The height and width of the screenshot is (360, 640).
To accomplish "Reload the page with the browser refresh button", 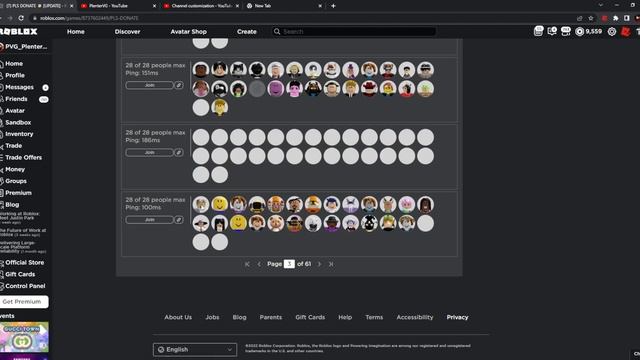I will pos(21,18).
